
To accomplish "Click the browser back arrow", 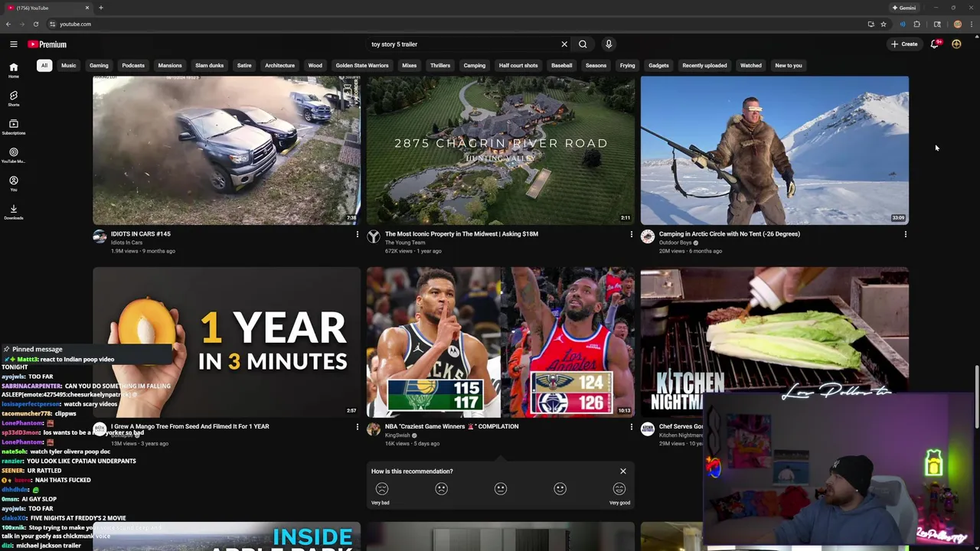I will click(8, 24).
